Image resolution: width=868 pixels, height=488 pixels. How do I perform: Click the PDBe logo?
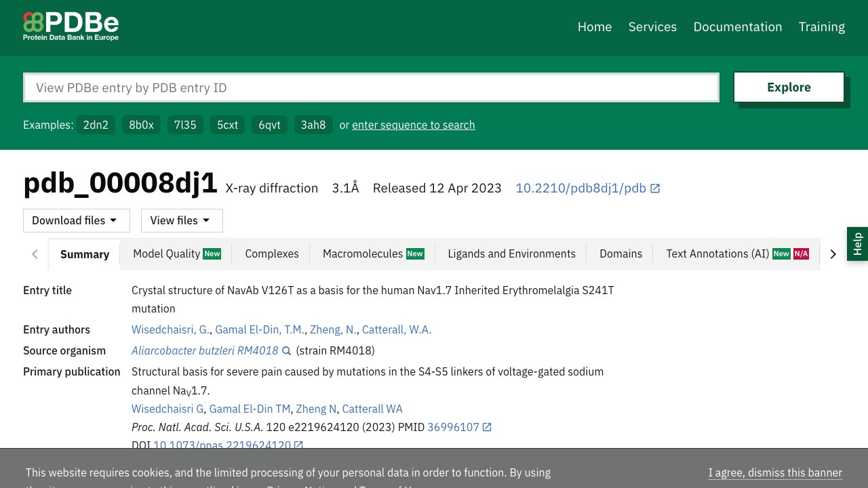tap(71, 26)
